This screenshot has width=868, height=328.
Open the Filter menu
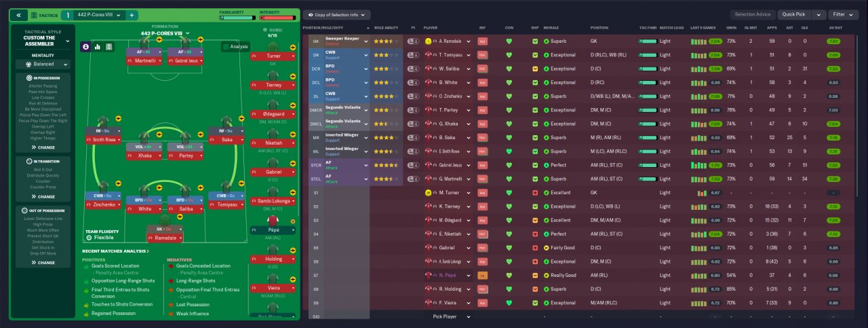pyautogui.click(x=843, y=14)
